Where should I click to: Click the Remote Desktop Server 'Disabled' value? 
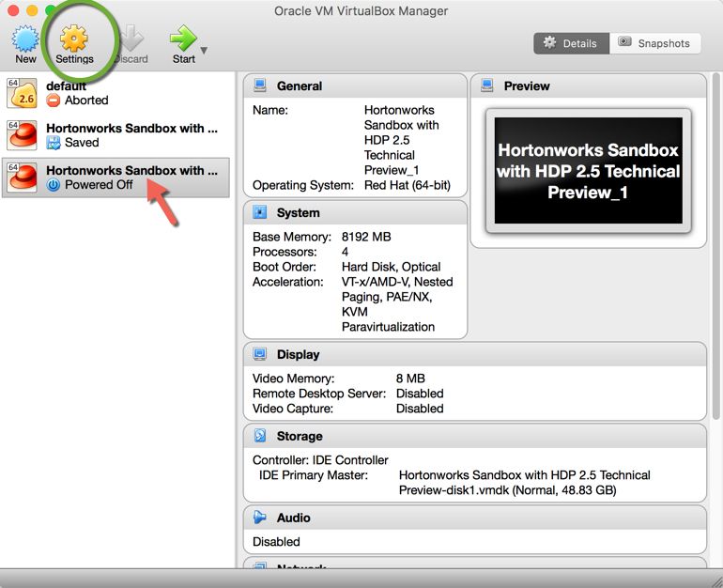pos(420,394)
